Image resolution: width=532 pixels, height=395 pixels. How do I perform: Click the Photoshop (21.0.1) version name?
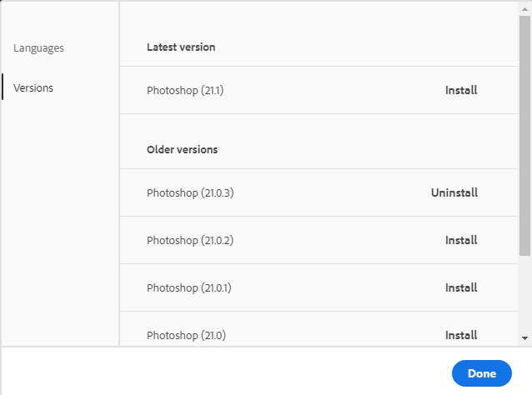[x=189, y=287]
